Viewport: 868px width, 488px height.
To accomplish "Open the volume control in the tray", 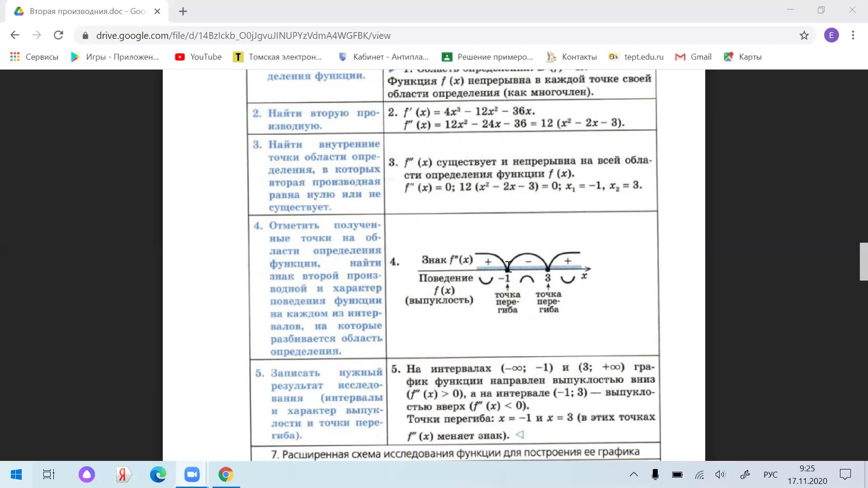I will tap(720, 474).
